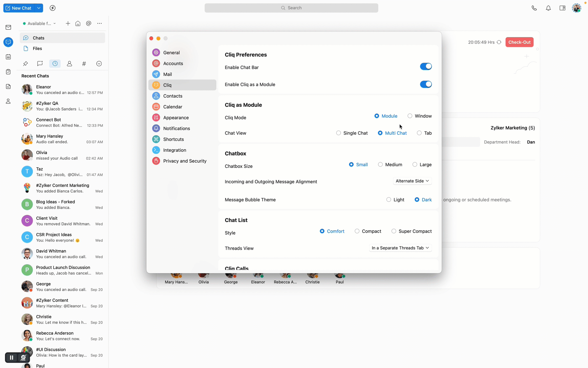The image size is (588, 368).
Task: Open the more options ellipsis icon
Action: click(x=99, y=23)
